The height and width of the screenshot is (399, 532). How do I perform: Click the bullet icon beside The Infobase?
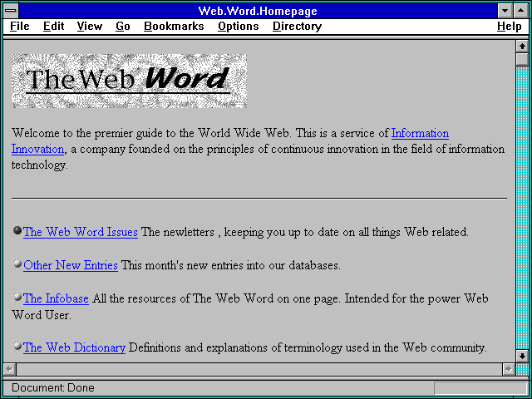[17, 297]
